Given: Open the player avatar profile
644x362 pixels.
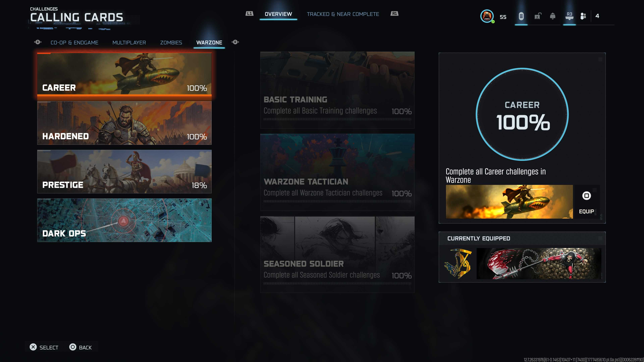Looking at the screenshot, I should point(487,16).
